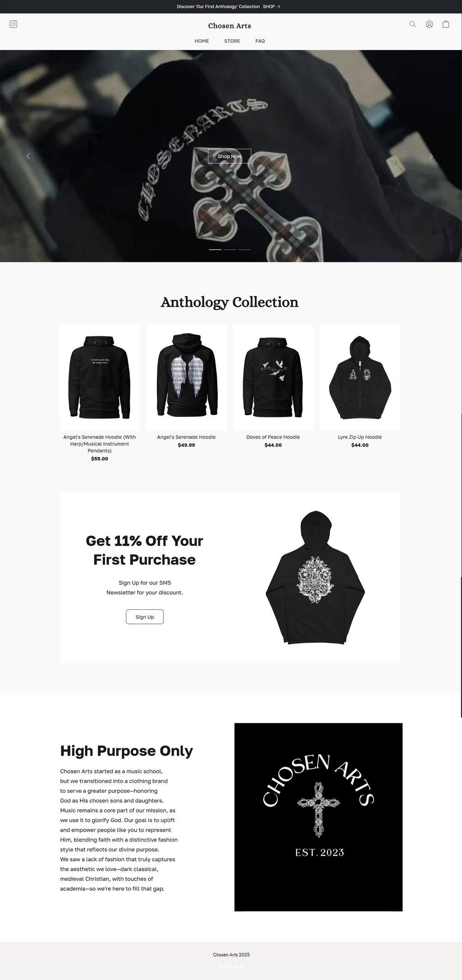The height and width of the screenshot is (980, 462).
Task: View the Harp pendants hoodie image
Action: [x=99, y=377]
